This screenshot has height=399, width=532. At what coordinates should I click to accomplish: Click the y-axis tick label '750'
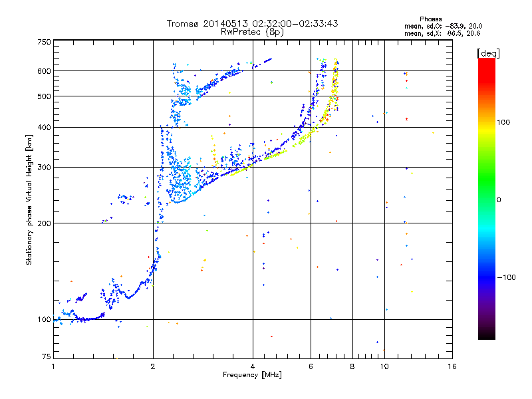(x=44, y=42)
